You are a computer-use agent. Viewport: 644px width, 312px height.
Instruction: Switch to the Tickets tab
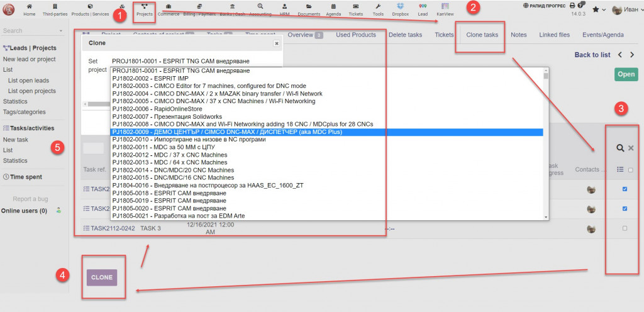[x=444, y=35]
